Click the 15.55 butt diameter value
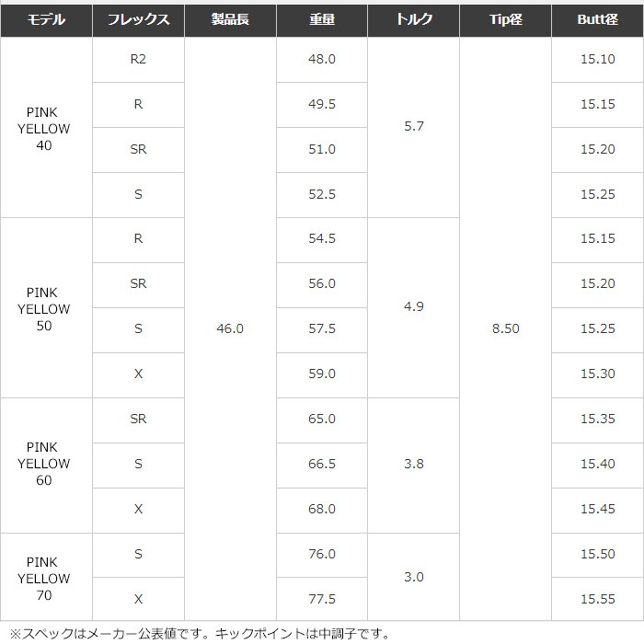Image resolution: width=644 pixels, height=644 pixels. (598, 599)
